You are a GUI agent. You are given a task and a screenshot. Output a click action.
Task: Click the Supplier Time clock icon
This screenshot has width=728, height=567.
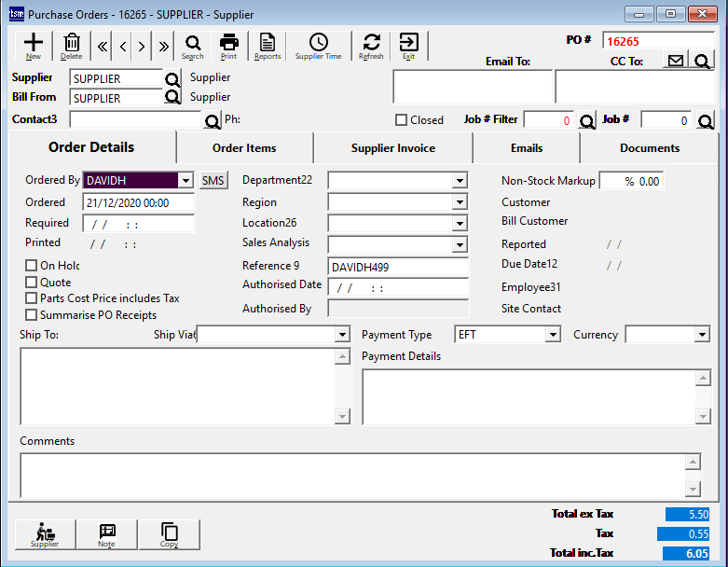click(318, 45)
